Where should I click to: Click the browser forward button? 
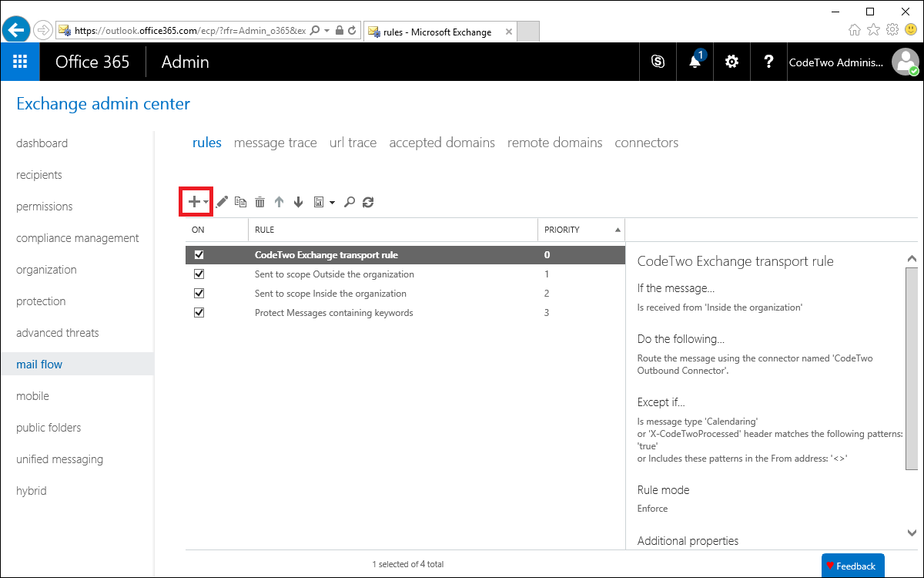coord(42,31)
